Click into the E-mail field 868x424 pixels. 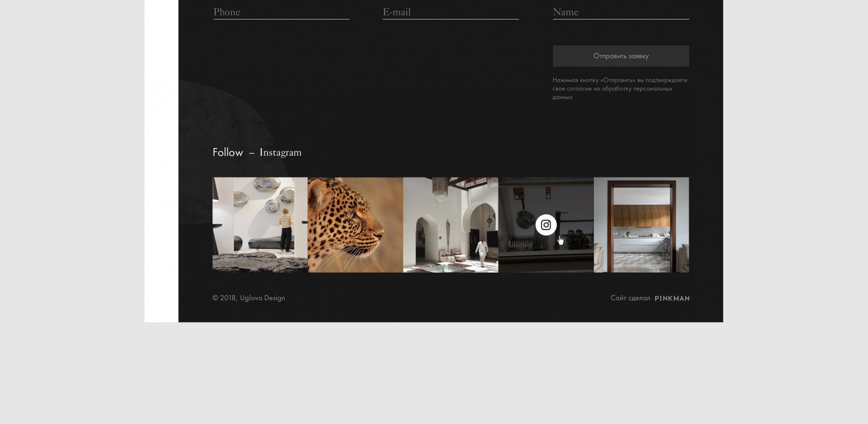pyautogui.click(x=450, y=12)
